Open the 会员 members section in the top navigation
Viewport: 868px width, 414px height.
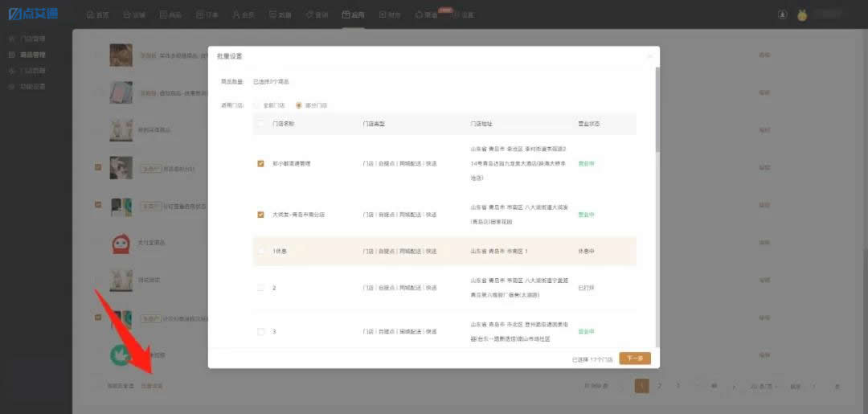click(244, 15)
